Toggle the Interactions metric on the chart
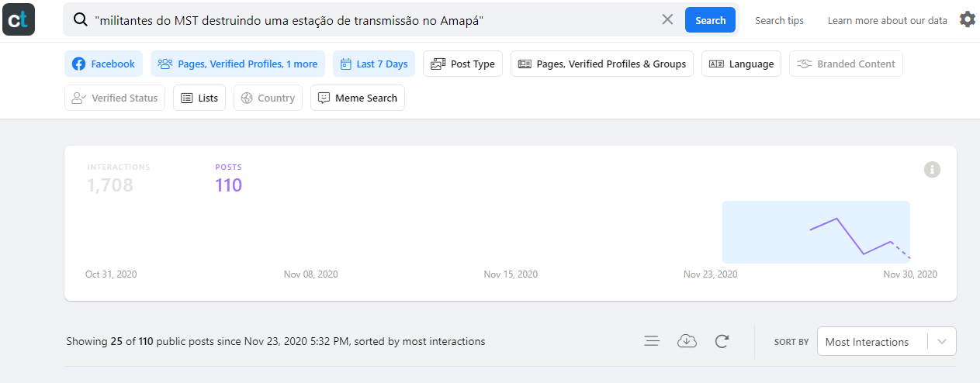 (118, 179)
